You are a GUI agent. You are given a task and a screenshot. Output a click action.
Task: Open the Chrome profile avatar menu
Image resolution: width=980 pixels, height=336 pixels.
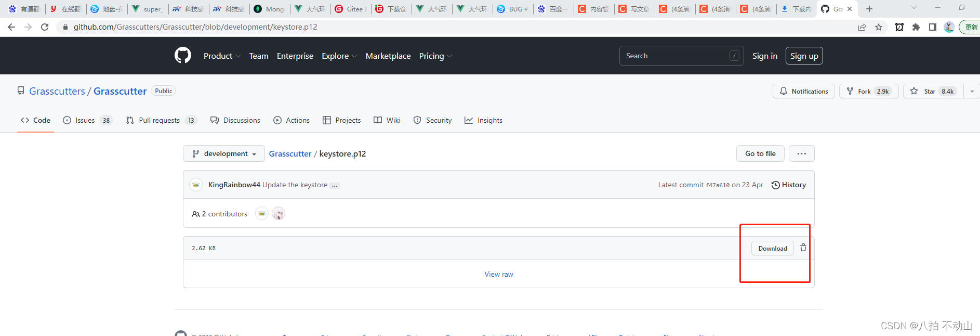click(949, 27)
